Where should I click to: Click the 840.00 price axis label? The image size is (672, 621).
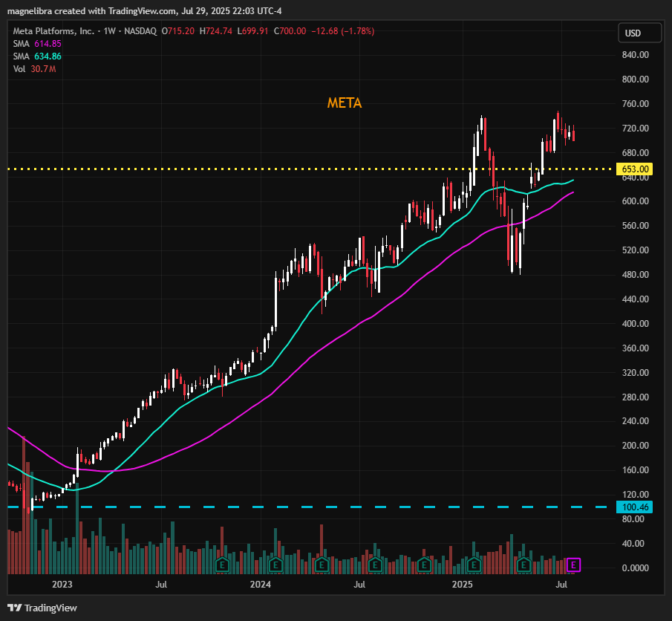[635, 55]
